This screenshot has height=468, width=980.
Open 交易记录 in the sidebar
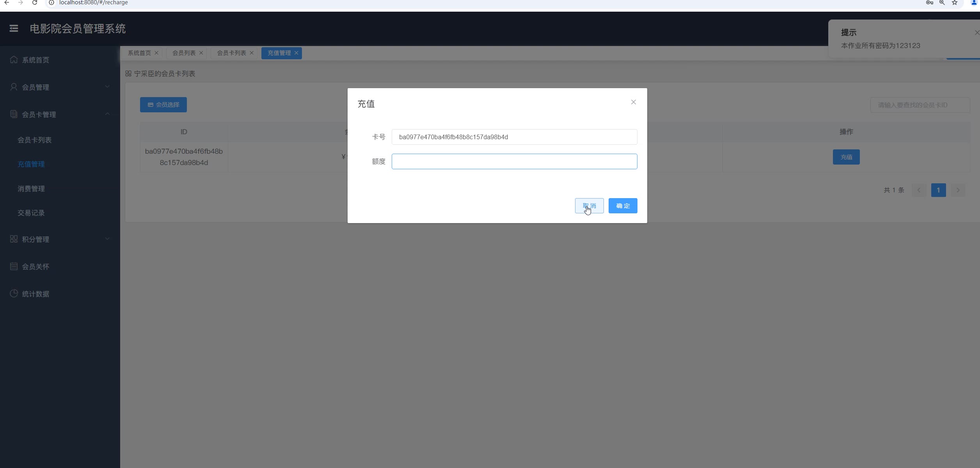pyautogui.click(x=31, y=213)
